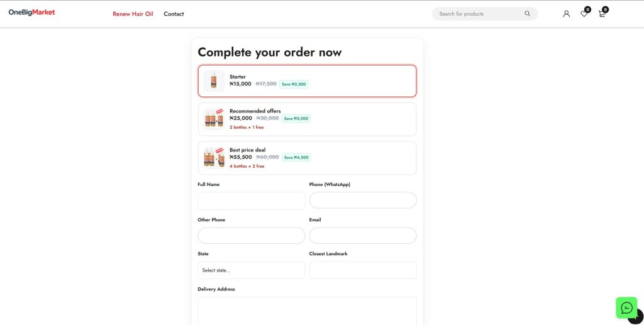Focus the Search for products field
Viewport: 644px width, 325px height.
(478, 14)
